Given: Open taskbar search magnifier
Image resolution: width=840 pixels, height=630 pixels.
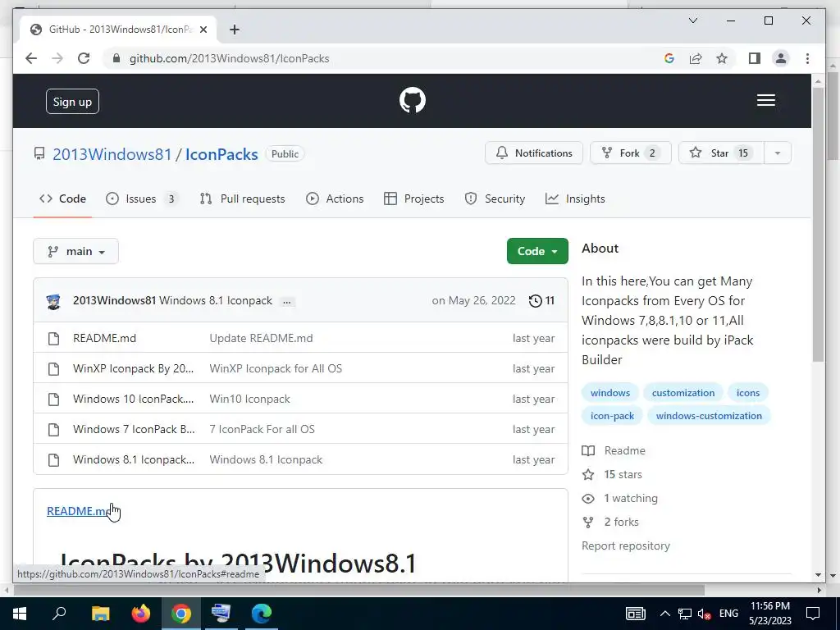Looking at the screenshot, I should click(x=59, y=613).
